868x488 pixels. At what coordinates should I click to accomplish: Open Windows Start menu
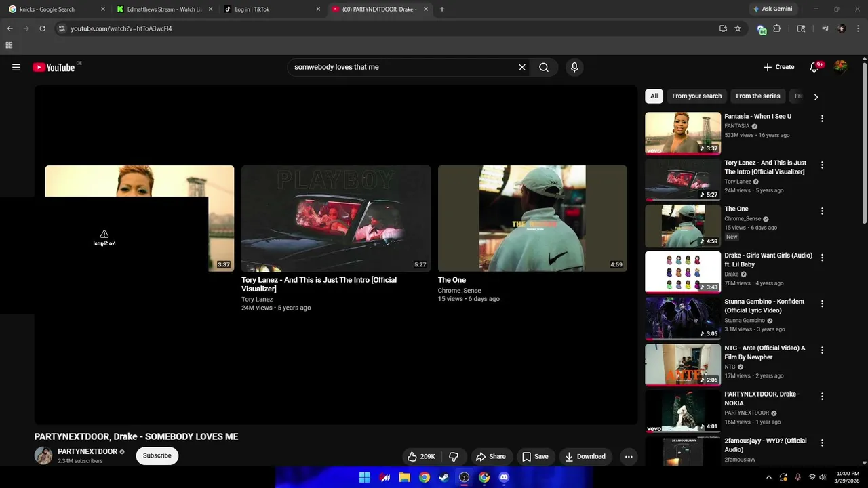364,477
